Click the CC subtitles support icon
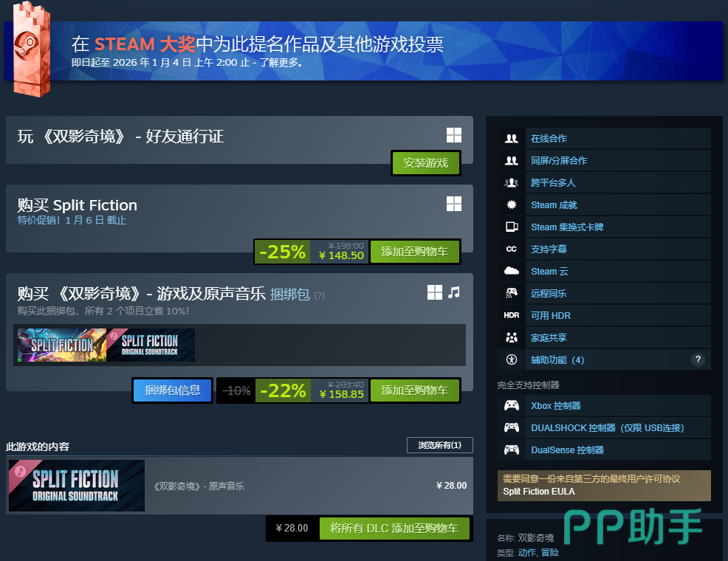 tap(511, 249)
